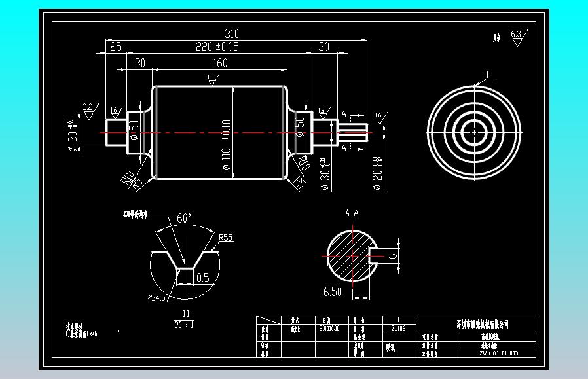Screen dimensions: 588x379
Task: Pick the "25" dimension at top left
Action: [116, 47]
